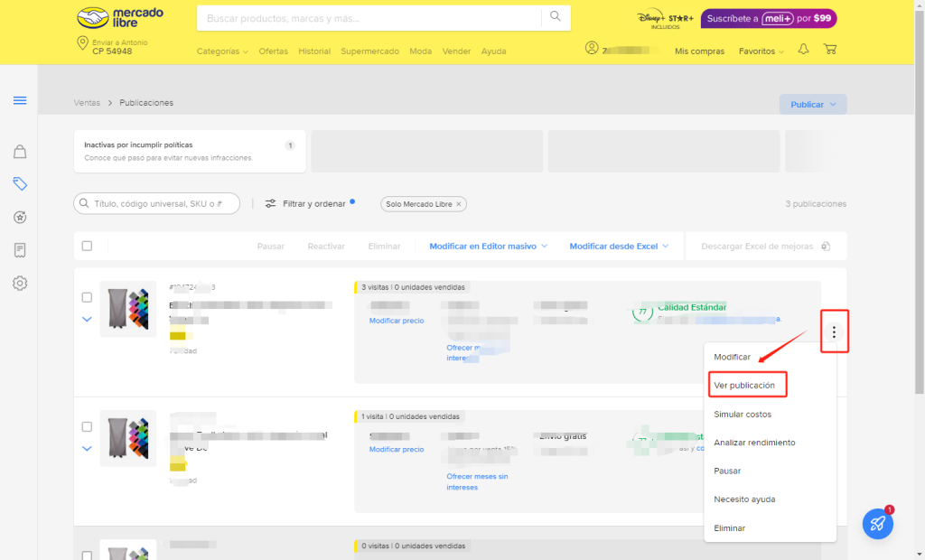The image size is (925, 560).
Task: Click the Pausar bulk action
Action: [271, 246]
